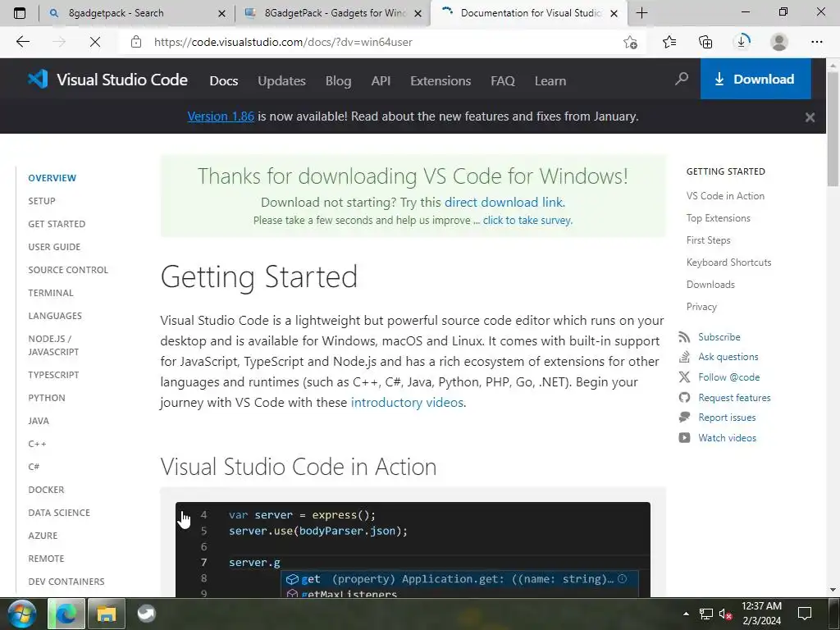Open the Downloads icon in the browser toolbar
Screen dimensions: 840x630
pos(742,42)
